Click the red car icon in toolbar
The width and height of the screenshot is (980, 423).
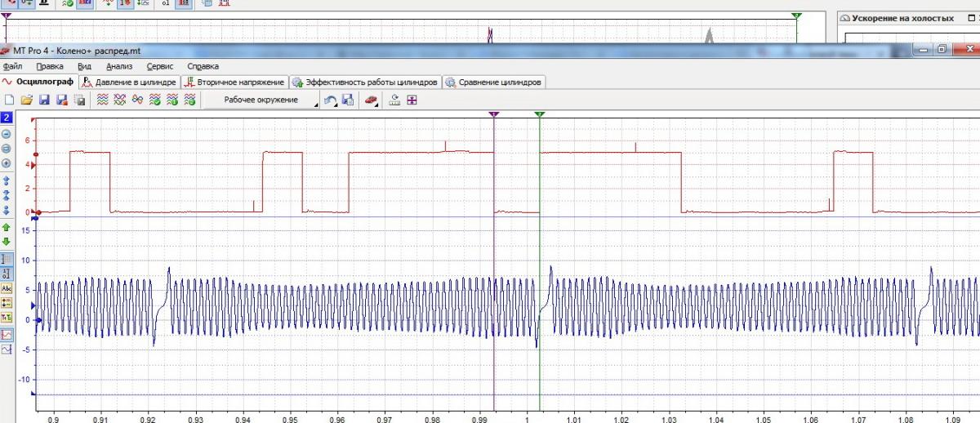[x=372, y=100]
